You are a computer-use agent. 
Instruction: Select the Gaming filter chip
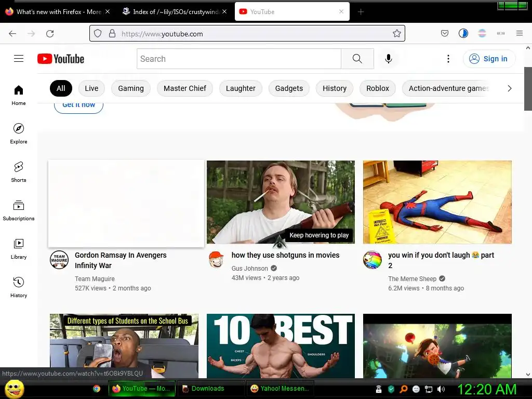130,88
